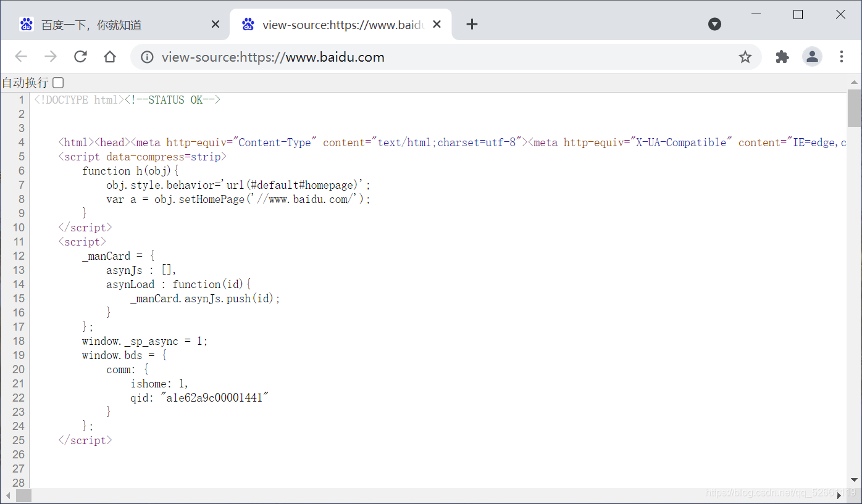Click the horizontal scrollbar right arrow
The image size is (862, 504).
840,495
